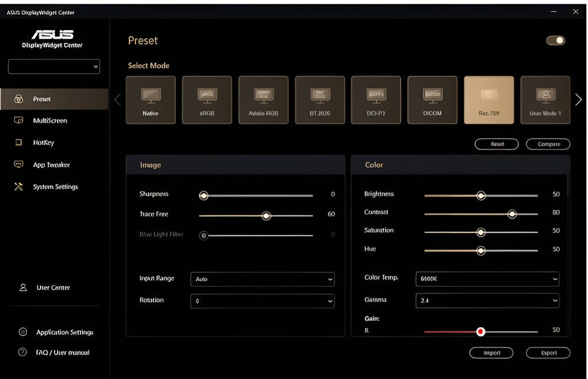Image resolution: width=588 pixels, height=379 pixels.
Task: Click the Reset button
Action: [497, 144]
